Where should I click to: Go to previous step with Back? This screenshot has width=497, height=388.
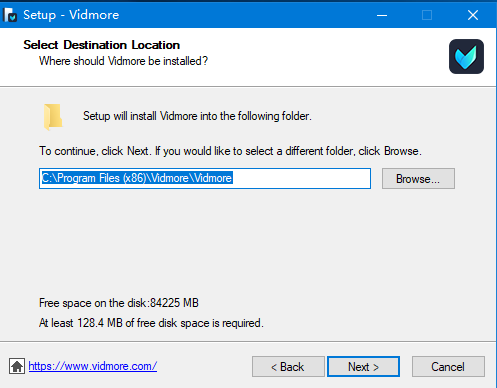[x=288, y=367]
